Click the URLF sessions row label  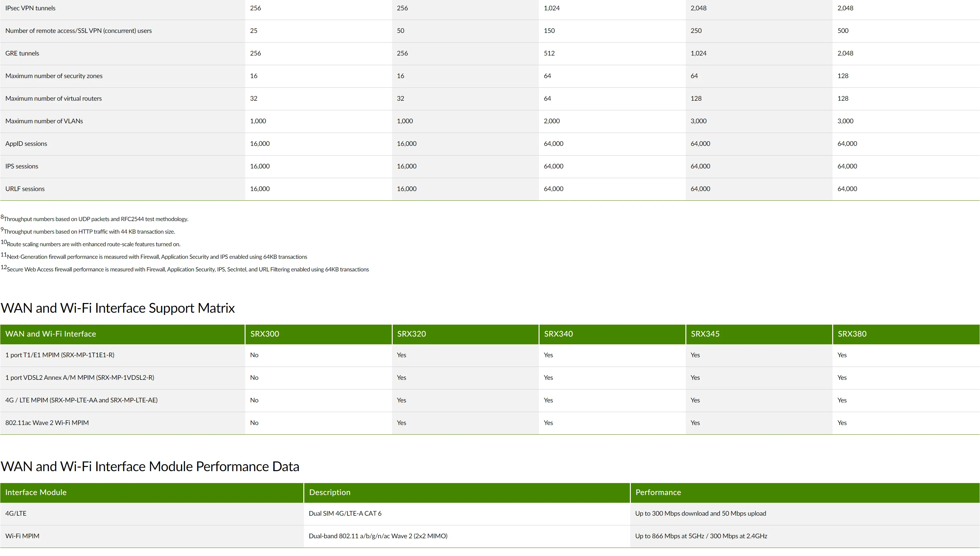pyautogui.click(x=25, y=189)
